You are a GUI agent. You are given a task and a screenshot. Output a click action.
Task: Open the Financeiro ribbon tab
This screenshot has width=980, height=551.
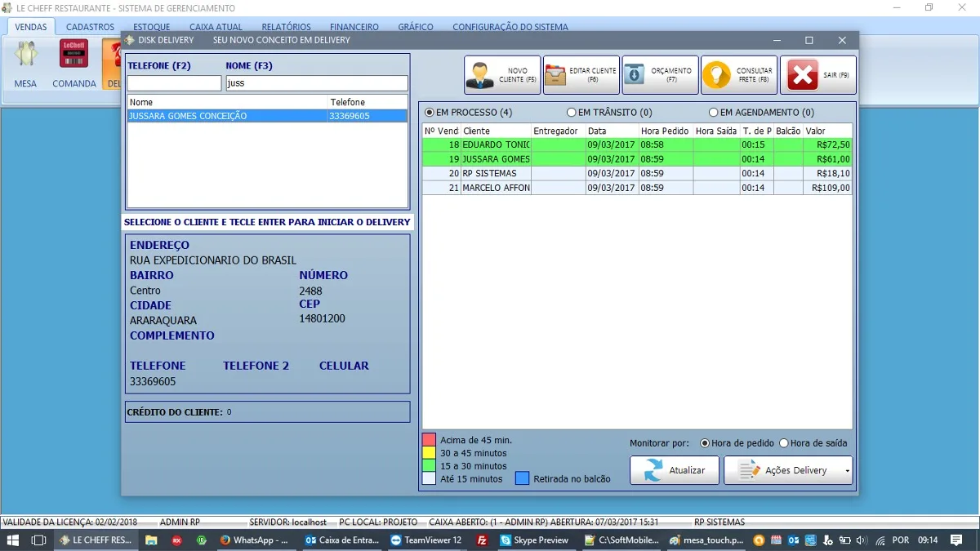354,27
